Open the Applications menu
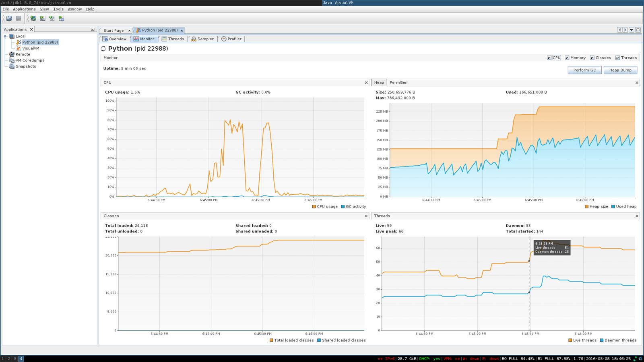This screenshot has width=644, height=362. coord(24,9)
